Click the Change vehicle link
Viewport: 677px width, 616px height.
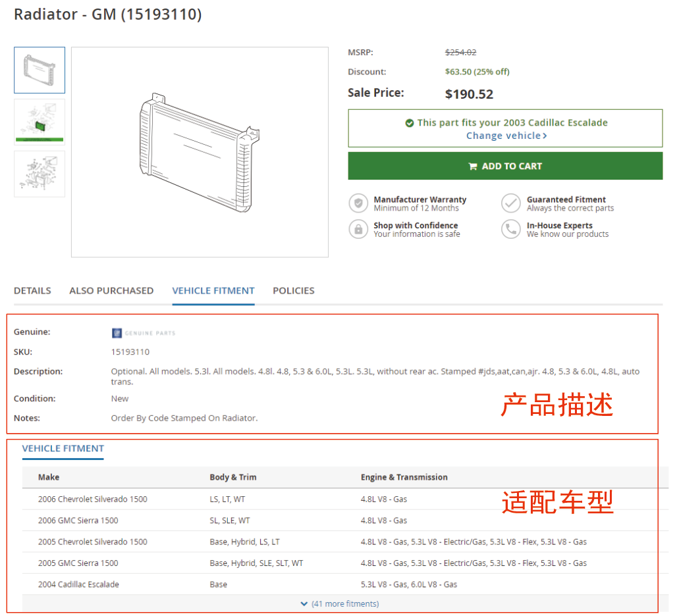[506, 136]
